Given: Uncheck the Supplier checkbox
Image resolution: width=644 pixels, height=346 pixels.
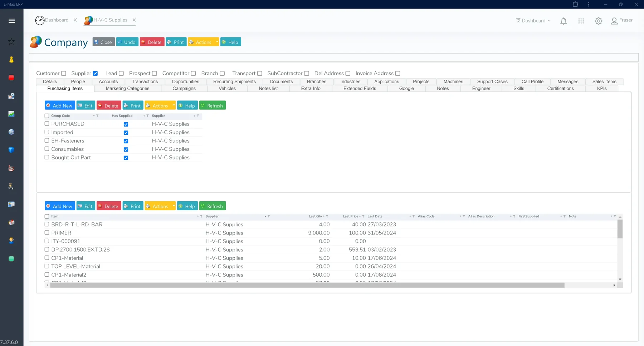Looking at the screenshot, I should pyautogui.click(x=96, y=74).
